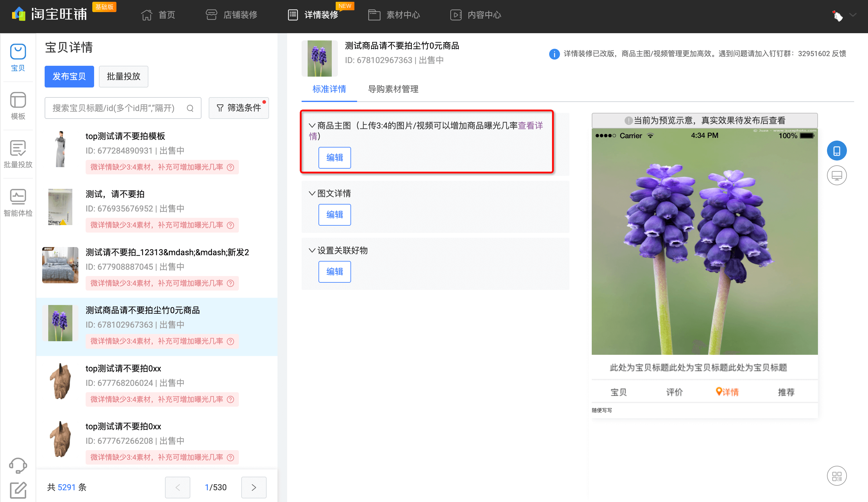Switch to desktop monitor preview mode
Image resolution: width=868 pixels, height=502 pixels.
(x=836, y=175)
